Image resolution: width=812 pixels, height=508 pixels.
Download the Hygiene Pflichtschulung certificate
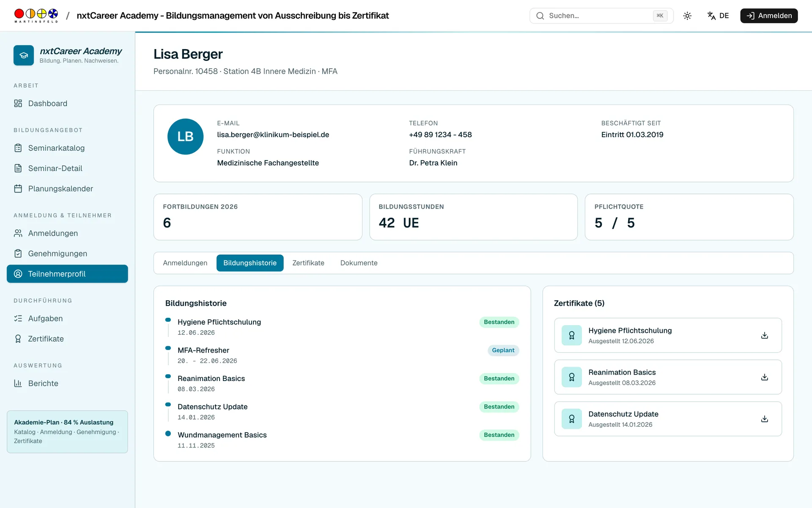[765, 335]
